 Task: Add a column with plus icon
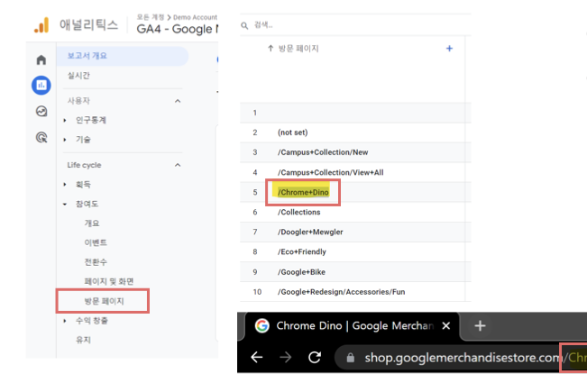point(449,49)
